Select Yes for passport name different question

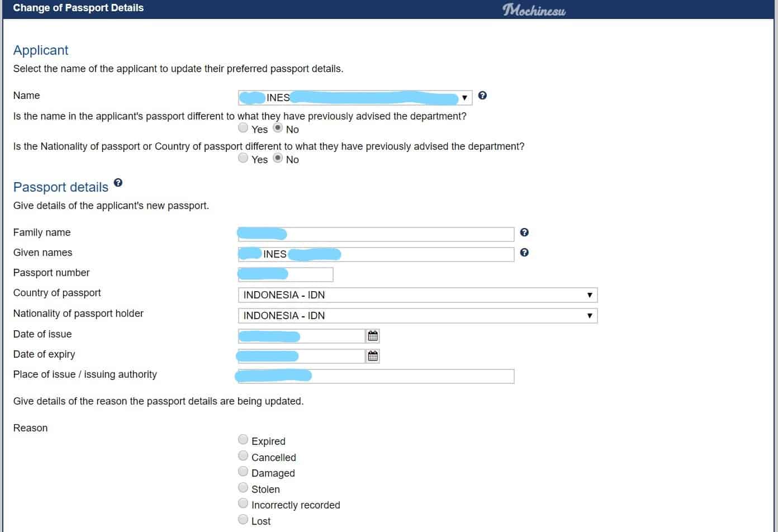pos(243,128)
